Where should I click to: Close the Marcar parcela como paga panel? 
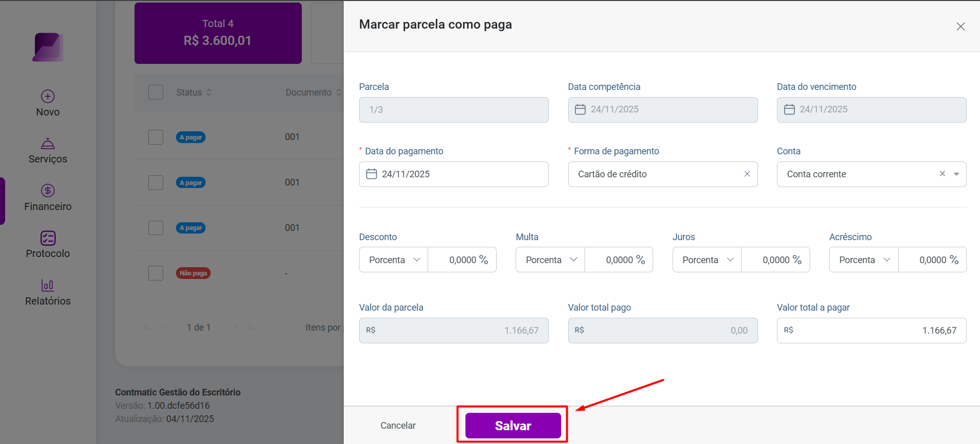pos(961,27)
